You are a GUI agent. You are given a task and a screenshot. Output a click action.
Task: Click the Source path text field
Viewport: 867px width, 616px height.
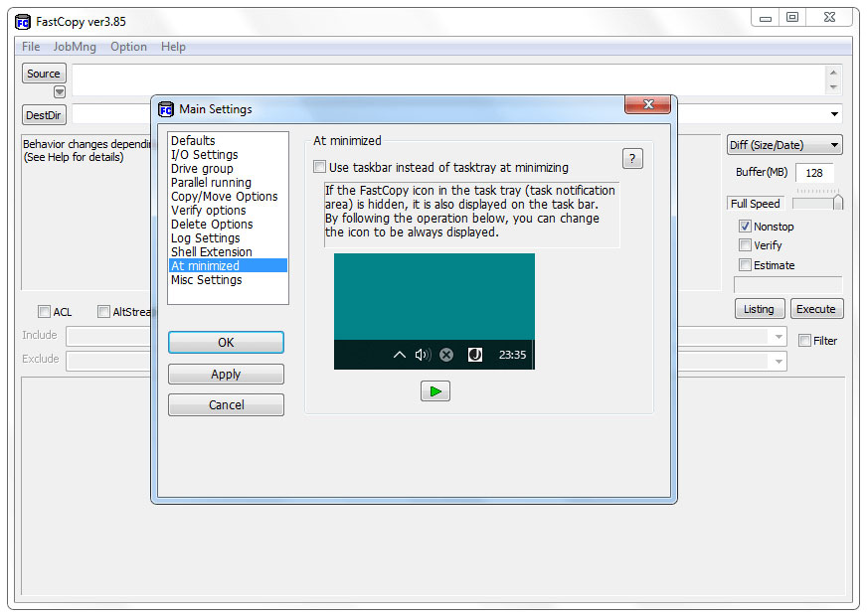(x=449, y=80)
